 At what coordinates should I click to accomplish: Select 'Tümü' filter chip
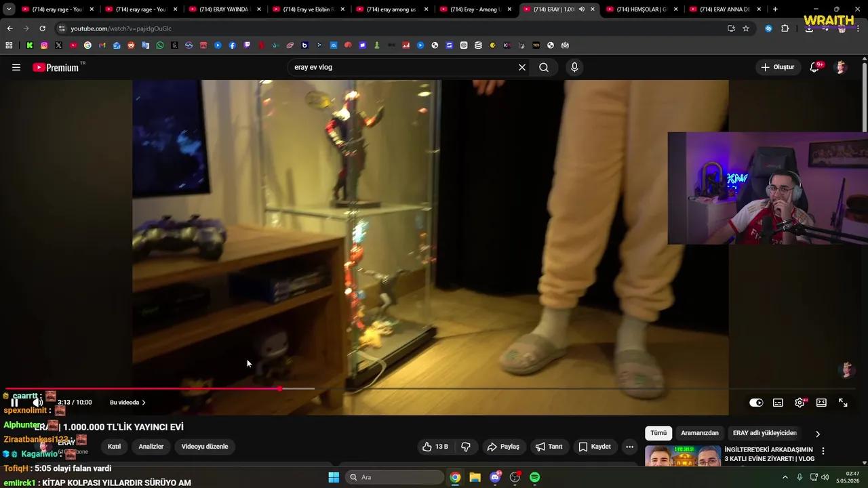(x=658, y=433)
